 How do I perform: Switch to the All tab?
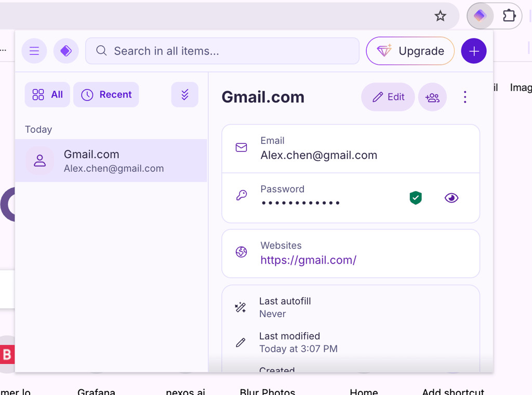(47, 94)
